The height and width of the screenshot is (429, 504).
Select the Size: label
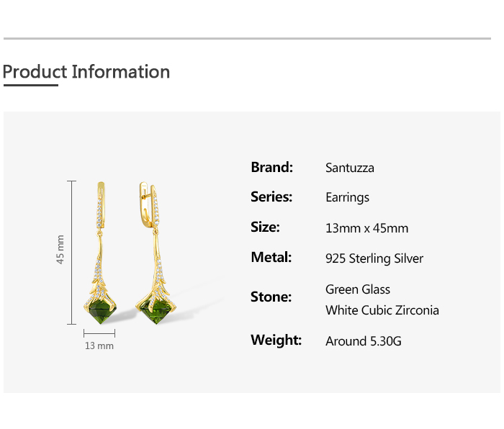tap(265, 227)
